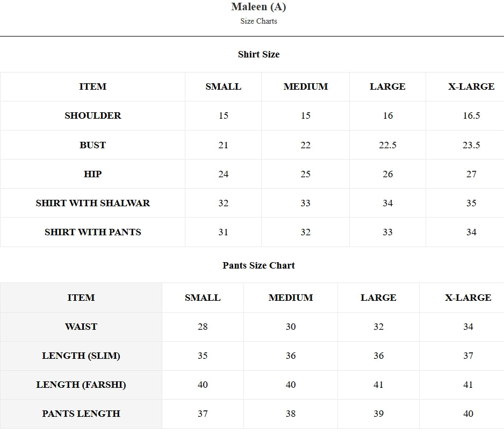Select the LENGTH (SLIM) row label
Viewport: 504px width, 441px height.
pos(81,356)
